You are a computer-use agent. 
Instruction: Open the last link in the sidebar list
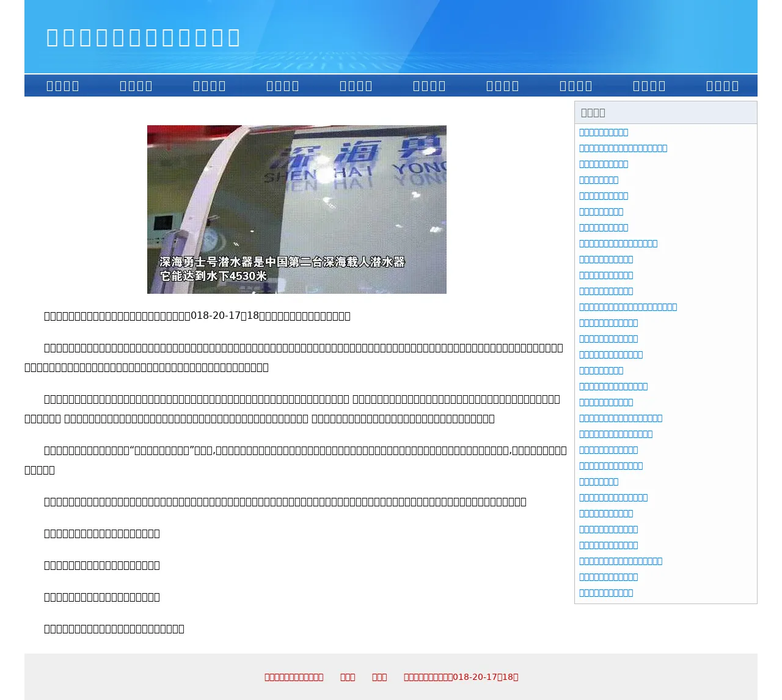coord(606,593)
